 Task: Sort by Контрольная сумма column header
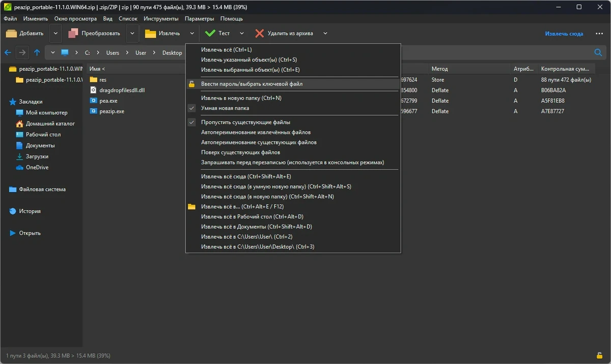point(565,69)
